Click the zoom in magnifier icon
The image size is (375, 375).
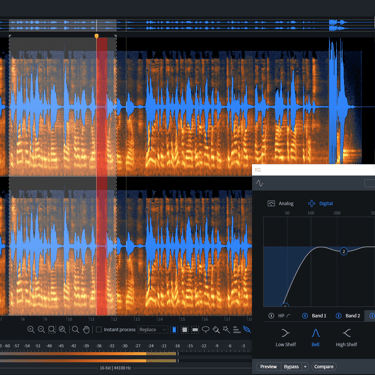pos(31,330)
